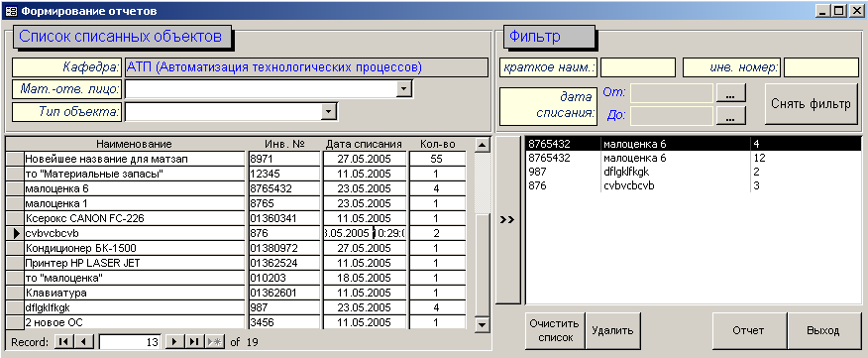The width and height of the screenshot is (868, 358).
Task: Click the Инв. № column header
Action: (x=284, y=144)
